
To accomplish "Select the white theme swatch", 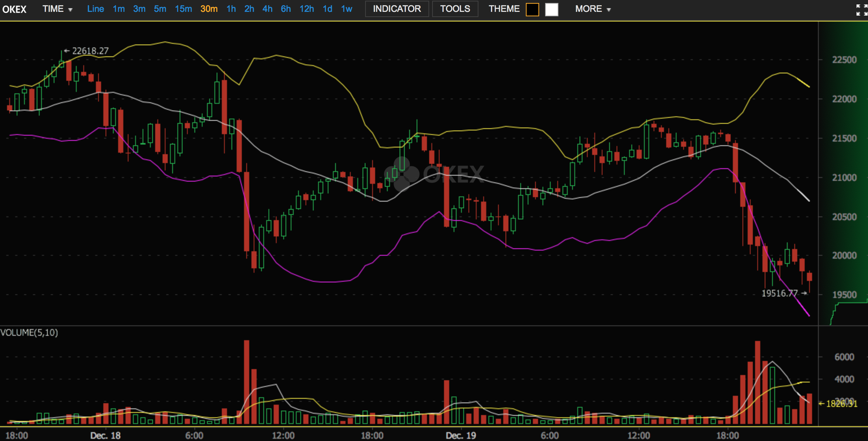I will [551, 9].
